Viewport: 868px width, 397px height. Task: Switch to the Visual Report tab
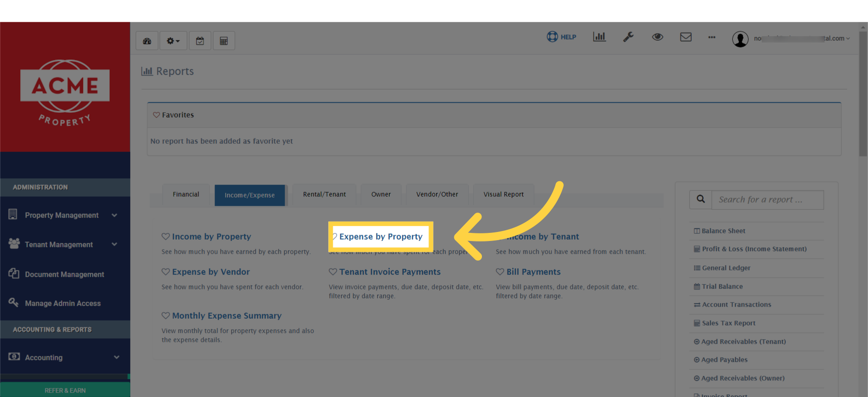coord(504,194)
